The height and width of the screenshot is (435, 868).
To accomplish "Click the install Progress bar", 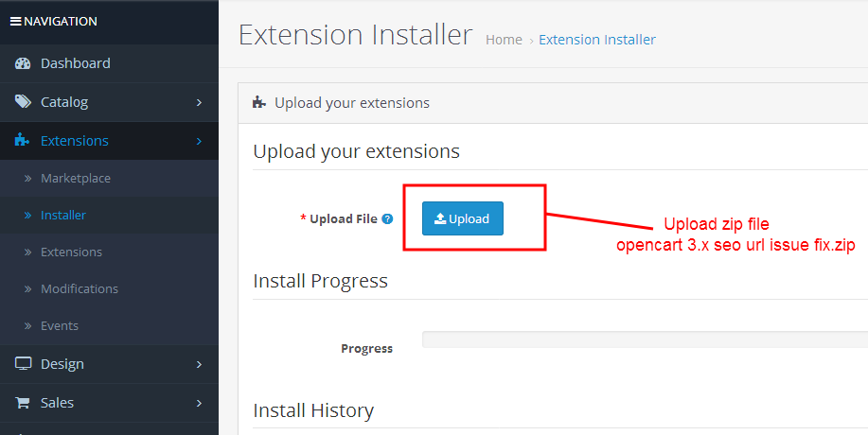I will [645, 339].
